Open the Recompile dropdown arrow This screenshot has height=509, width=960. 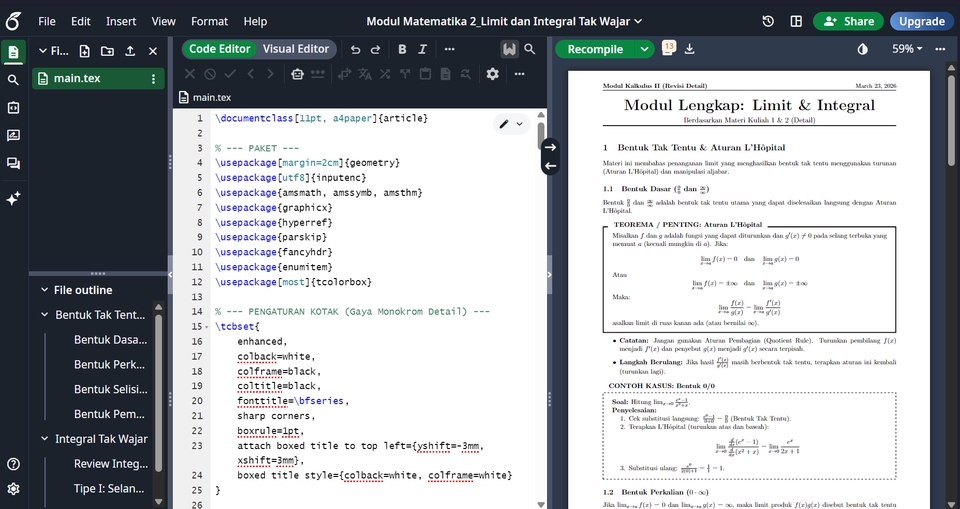[645, 49]
